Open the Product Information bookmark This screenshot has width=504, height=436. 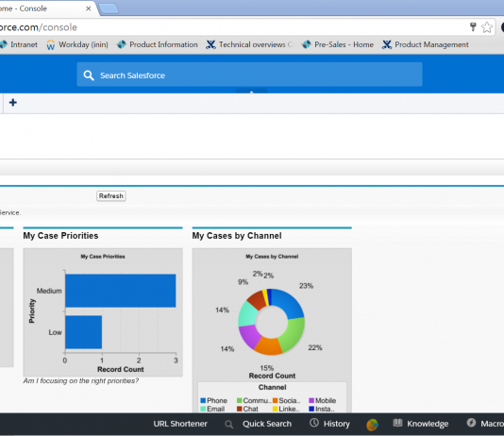(158, 44)
